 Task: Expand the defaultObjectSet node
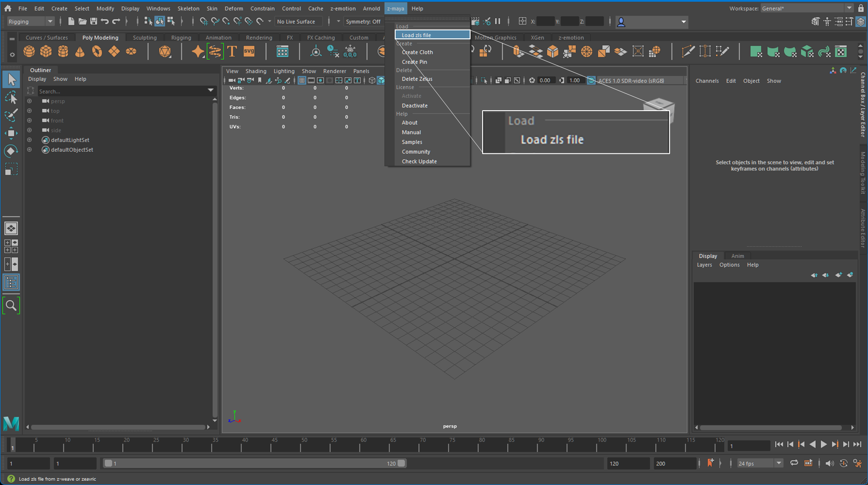point(29,149)
